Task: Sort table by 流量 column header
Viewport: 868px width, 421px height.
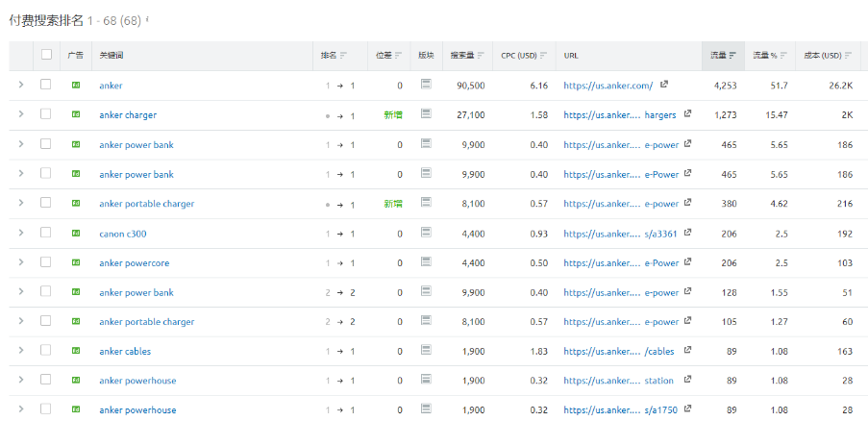Action: point(723,56)
